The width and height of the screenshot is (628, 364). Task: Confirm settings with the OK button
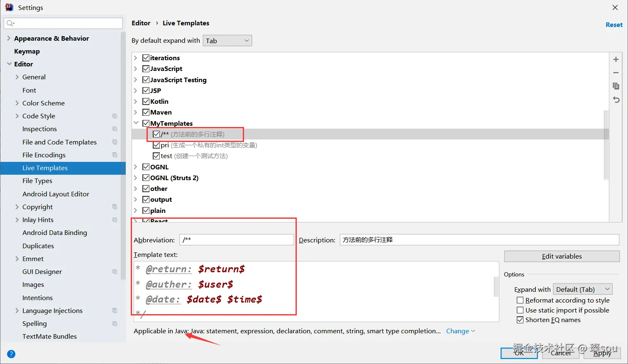coord(519,353)
